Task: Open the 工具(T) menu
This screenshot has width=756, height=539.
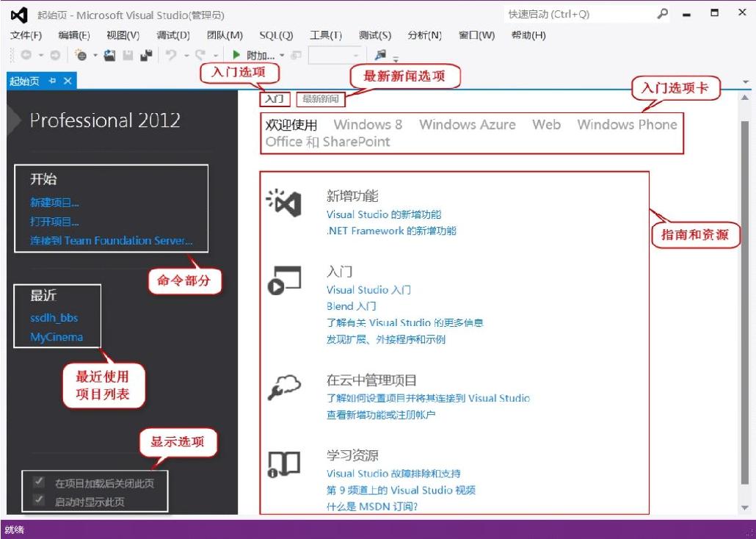Action: pos(326,35)
